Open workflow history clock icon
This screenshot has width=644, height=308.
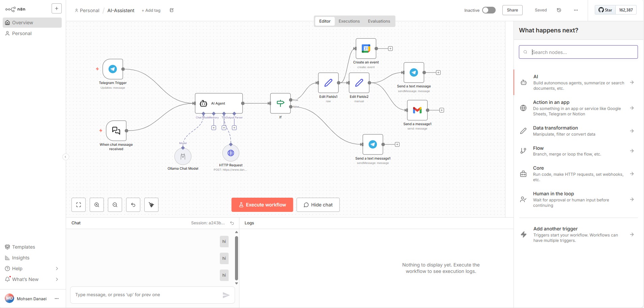coord(559,10)
